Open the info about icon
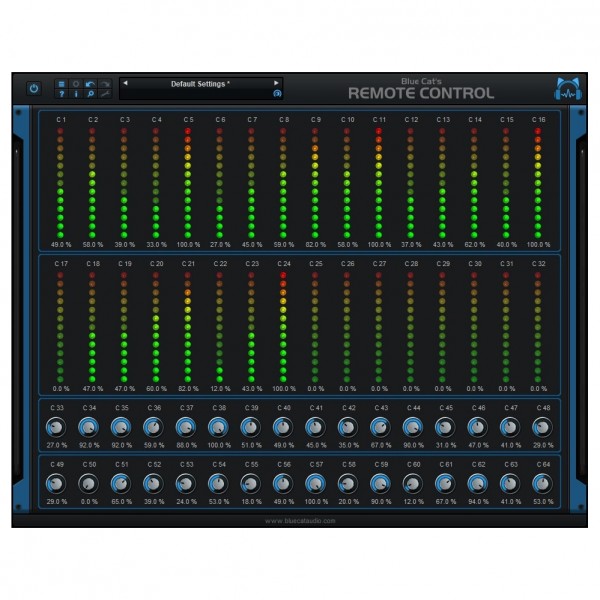Viewport: 600px width, 600px height. [x=76, y=93]
